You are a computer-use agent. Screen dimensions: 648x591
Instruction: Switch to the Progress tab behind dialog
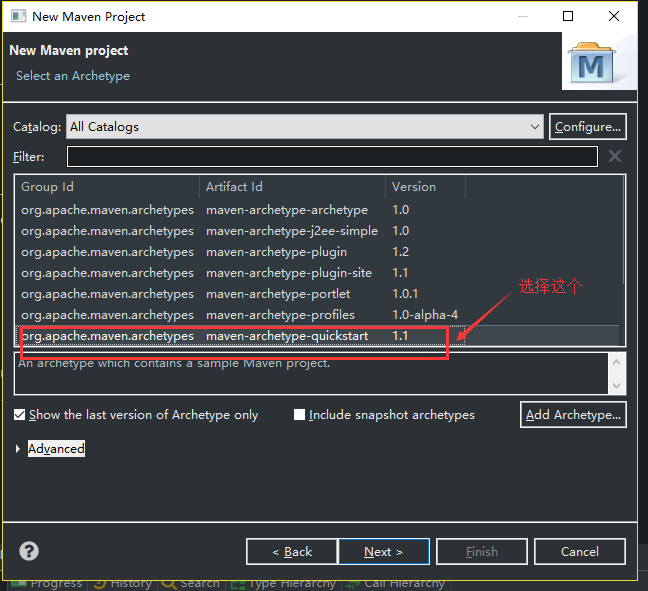[x=47, y=584]
